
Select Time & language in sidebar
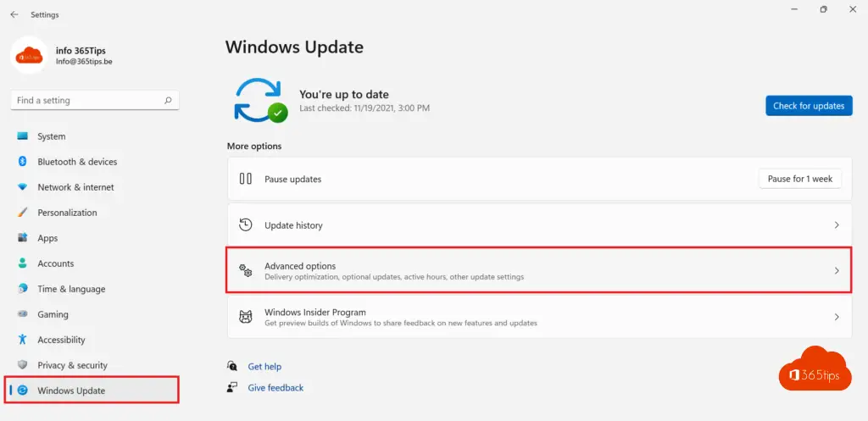pyautogui.click(x=71, y=289)
